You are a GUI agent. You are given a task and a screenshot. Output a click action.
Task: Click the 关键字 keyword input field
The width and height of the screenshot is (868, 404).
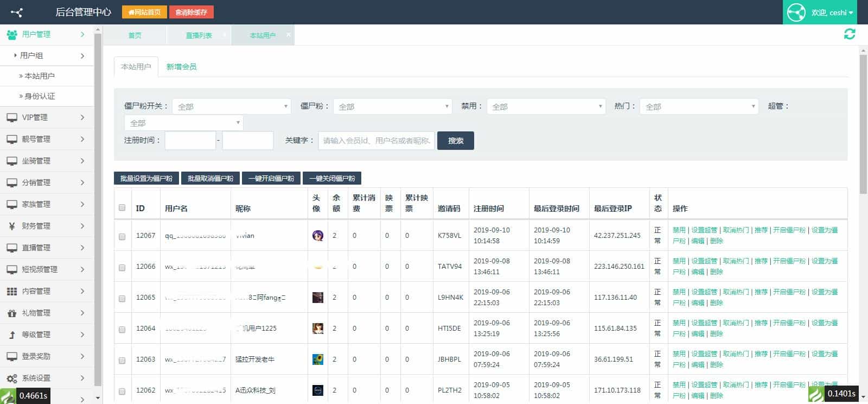(x=376, y=141)
